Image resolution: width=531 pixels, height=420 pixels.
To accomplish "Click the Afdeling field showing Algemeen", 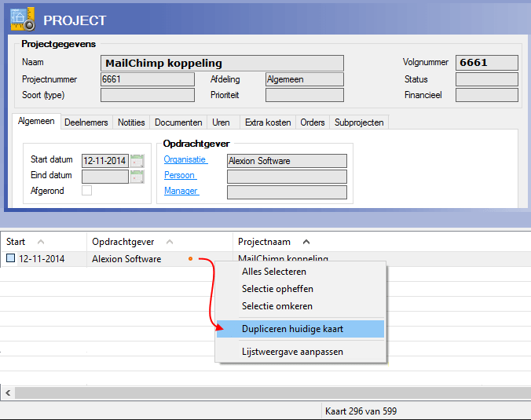I will coord(305,79).
